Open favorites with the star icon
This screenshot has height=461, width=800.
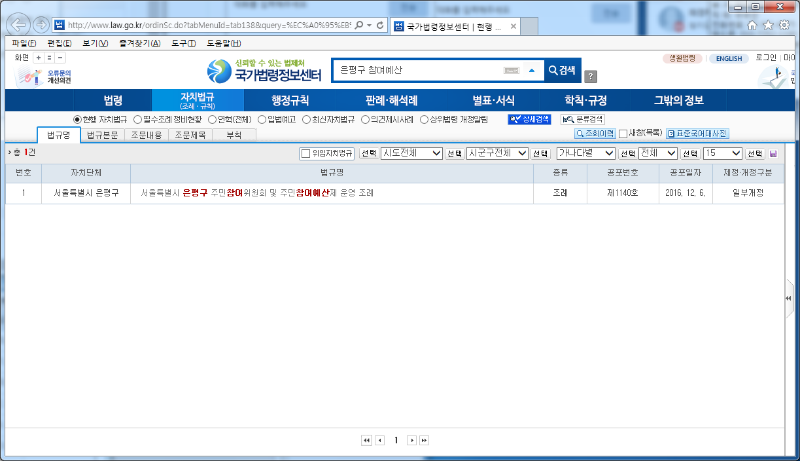768,25
